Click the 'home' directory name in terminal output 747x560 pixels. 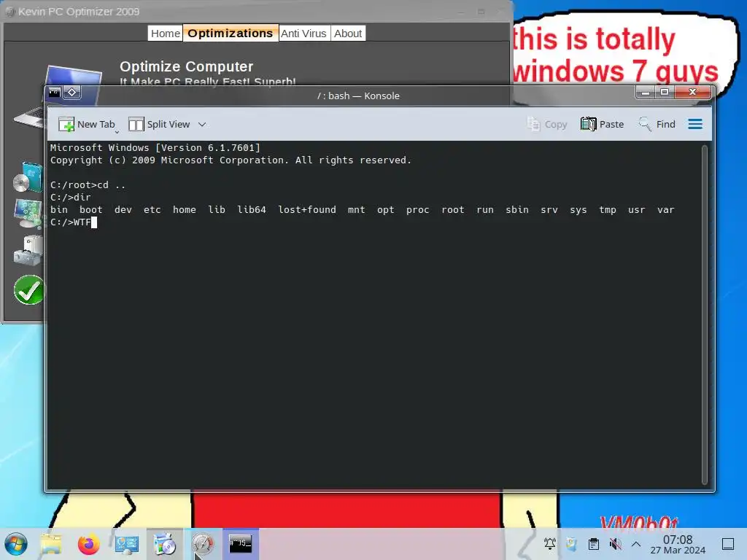[x=185, y=209]
